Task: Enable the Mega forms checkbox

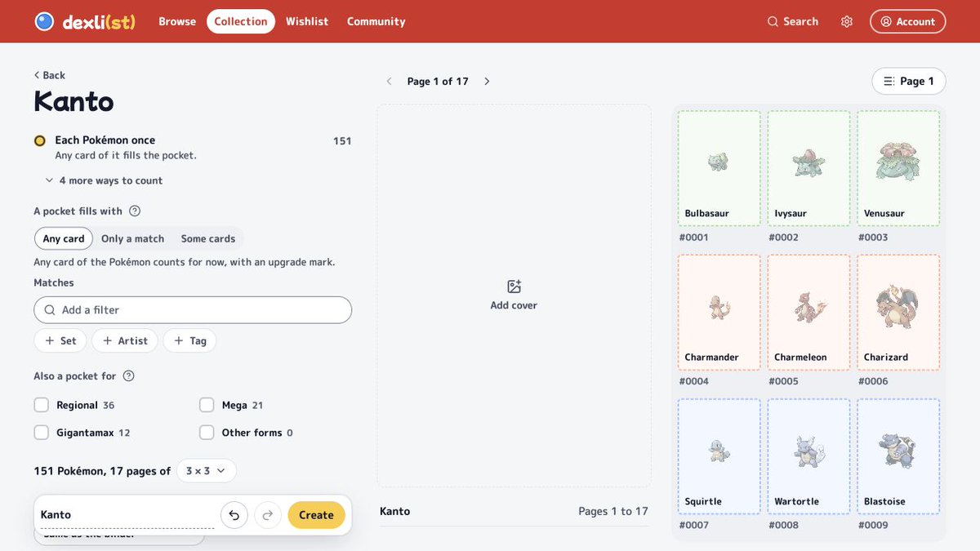Action: tap(207, 405)
